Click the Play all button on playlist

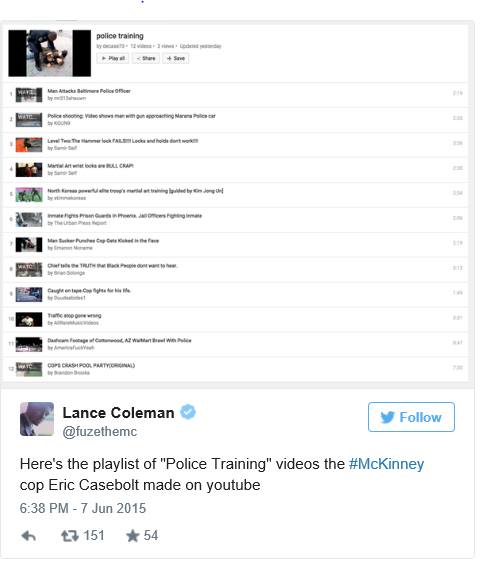pos(112,58)
